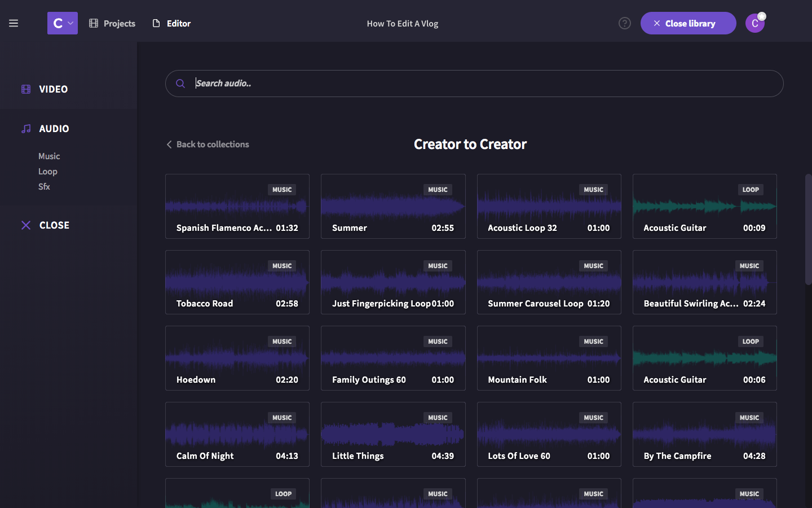
Task: Click the magnifier search icon
Action: point(180,84)
